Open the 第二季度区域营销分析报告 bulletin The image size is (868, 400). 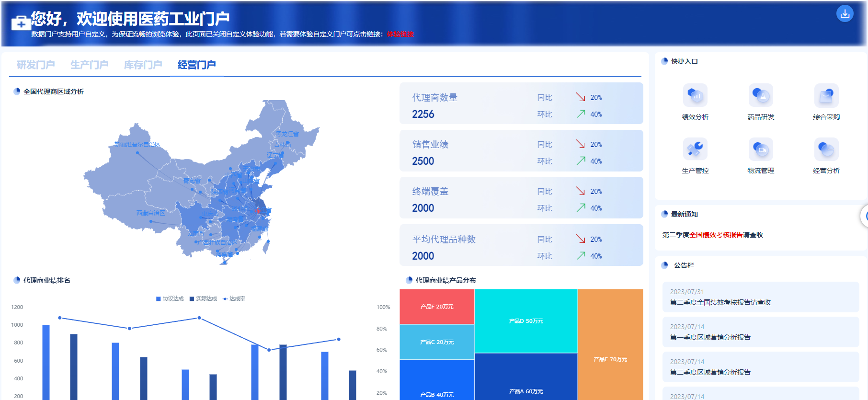(x=761, y=367)
